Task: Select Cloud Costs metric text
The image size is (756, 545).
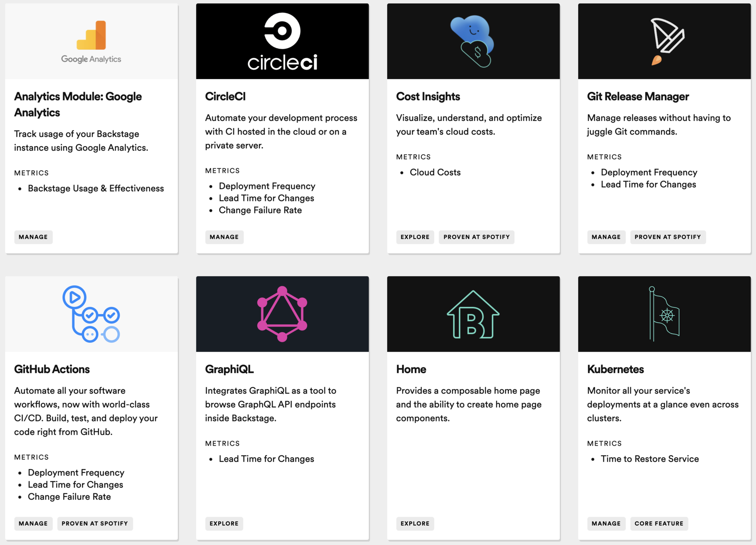Action: click(435, 172)
